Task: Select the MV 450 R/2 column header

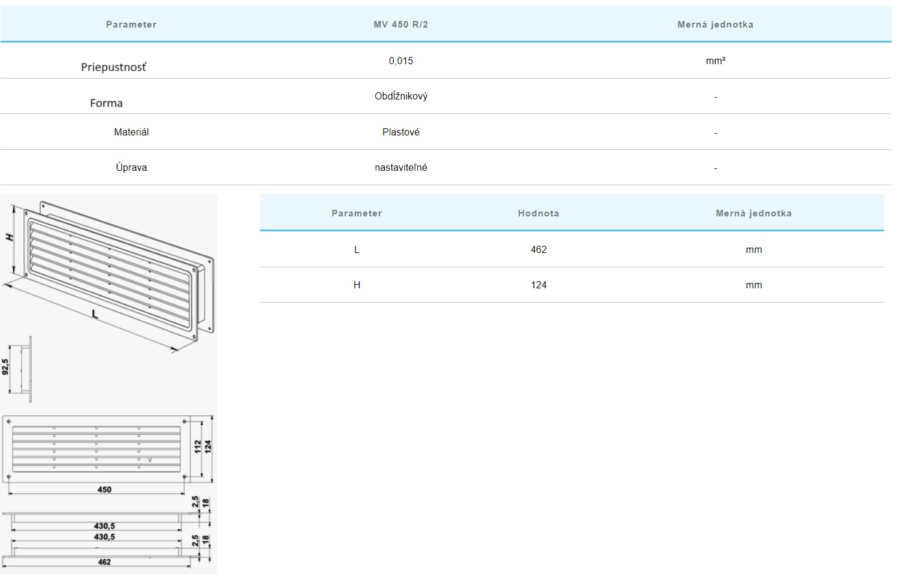Action: (x=400, y=25)
